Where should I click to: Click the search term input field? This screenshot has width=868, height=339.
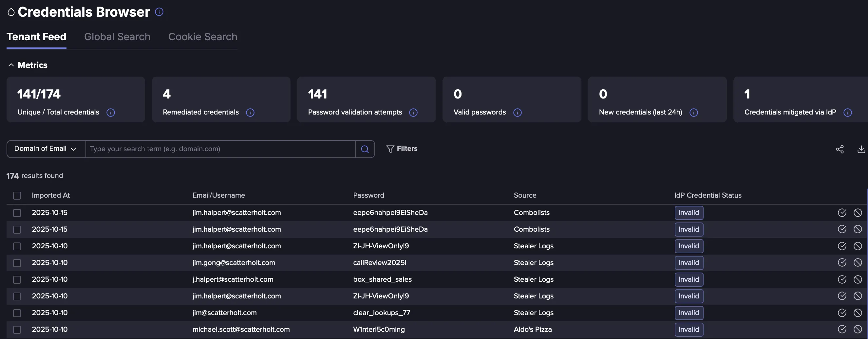coord(221,149)
